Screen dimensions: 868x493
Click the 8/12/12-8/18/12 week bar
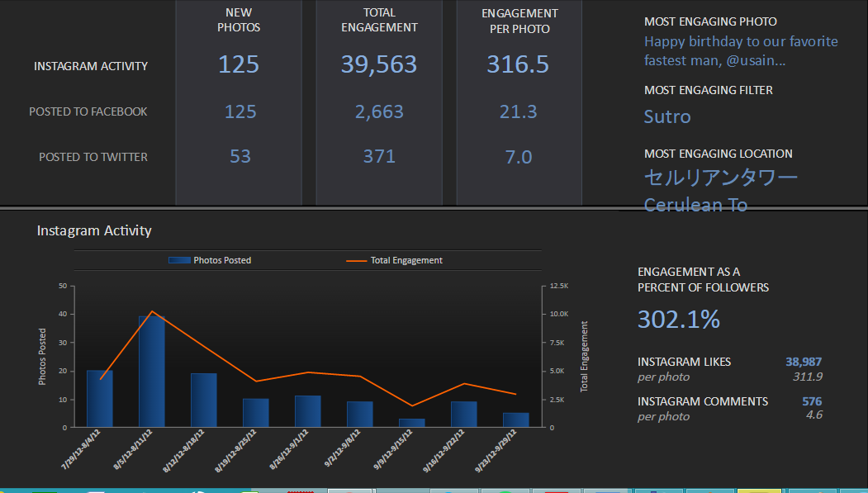pyautogui.click(x=204, y=401)
